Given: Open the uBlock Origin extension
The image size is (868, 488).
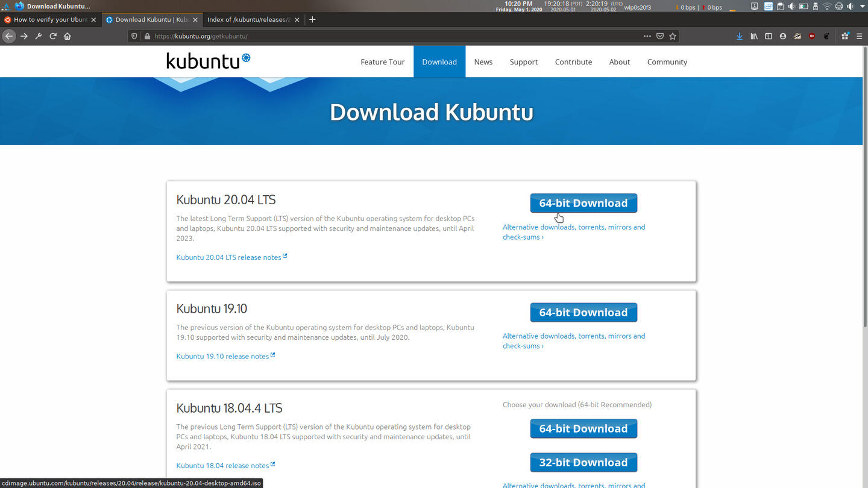Looking at the screenshot, I should pos(812,36).
